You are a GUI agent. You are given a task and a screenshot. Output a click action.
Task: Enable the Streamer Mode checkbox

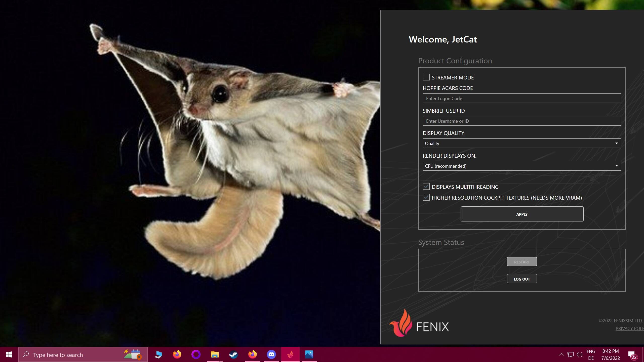point(426,77)
